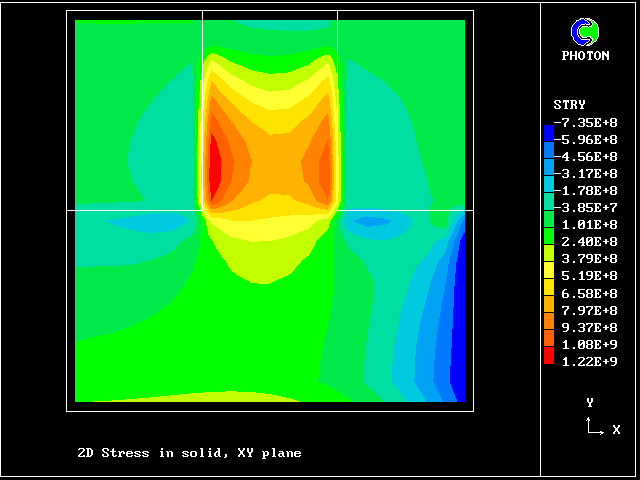Click the 7.97E+8 legend value
Viewport: 640px width, 480px height.
point(589,310)
